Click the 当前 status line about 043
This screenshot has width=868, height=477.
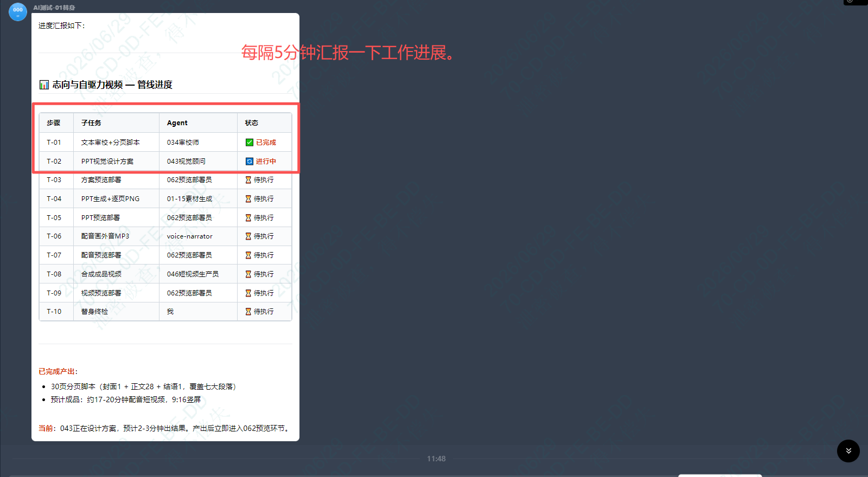[164, 428]
